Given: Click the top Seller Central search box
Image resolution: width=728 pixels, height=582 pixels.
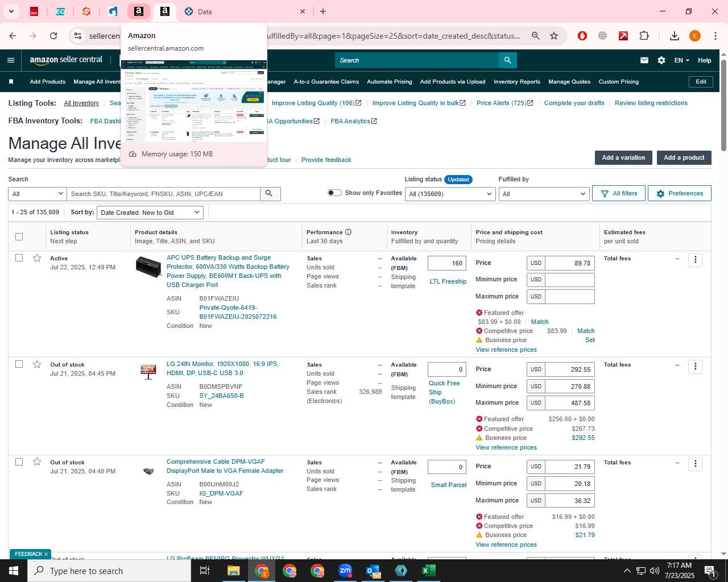Looking at the screenshot, I should click(417, 60).
